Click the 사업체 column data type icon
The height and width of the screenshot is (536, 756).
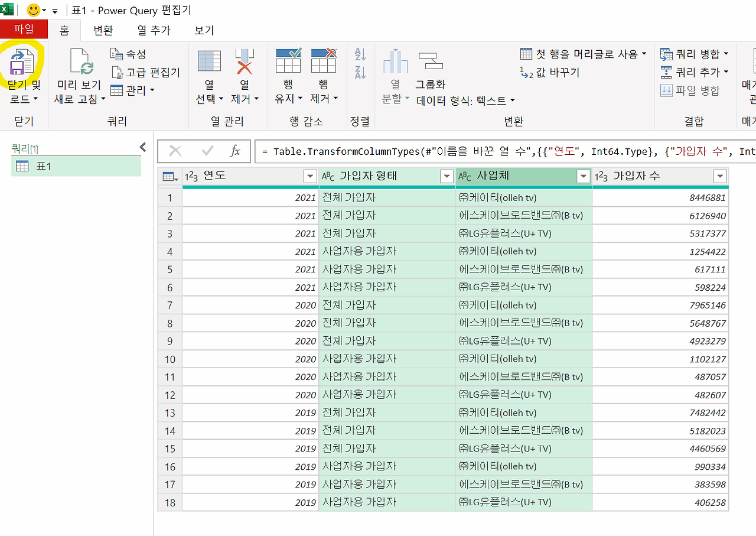[465, 176]
